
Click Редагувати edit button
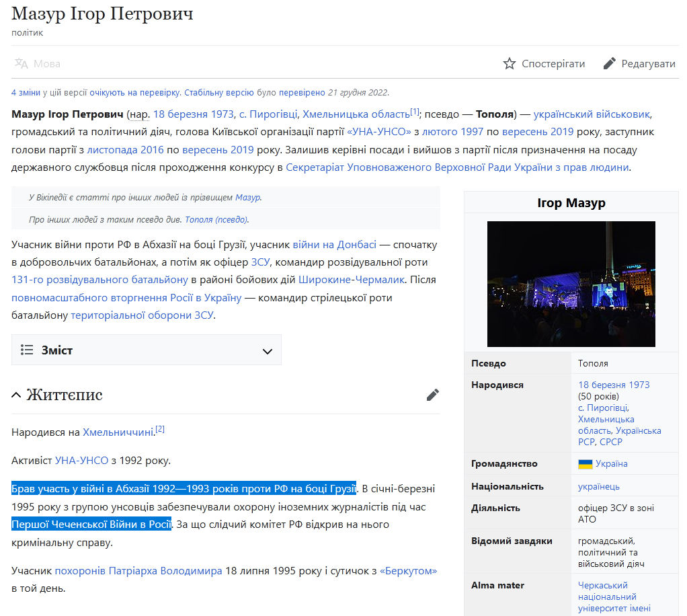point(639,64)
